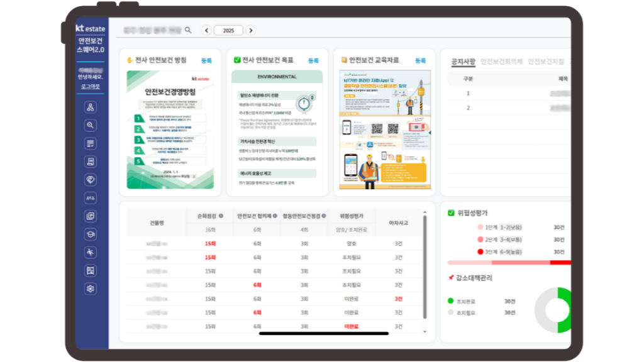644x362 pixels.
Task: Click the table vertical scrollbar thumb
Action: click(x=425, y=267)
